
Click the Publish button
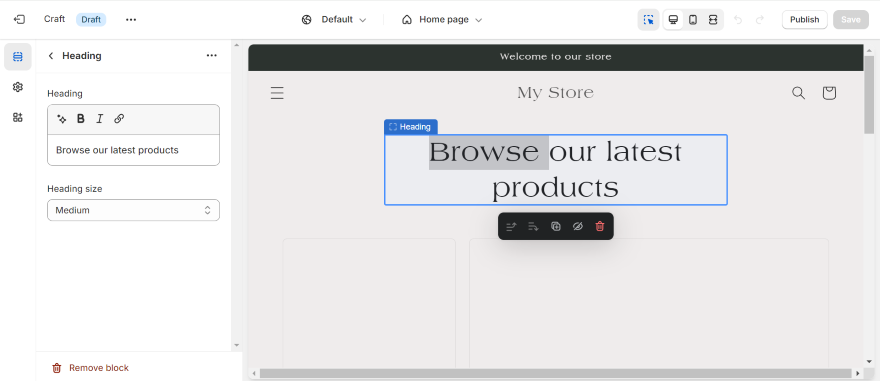(804, 20)
